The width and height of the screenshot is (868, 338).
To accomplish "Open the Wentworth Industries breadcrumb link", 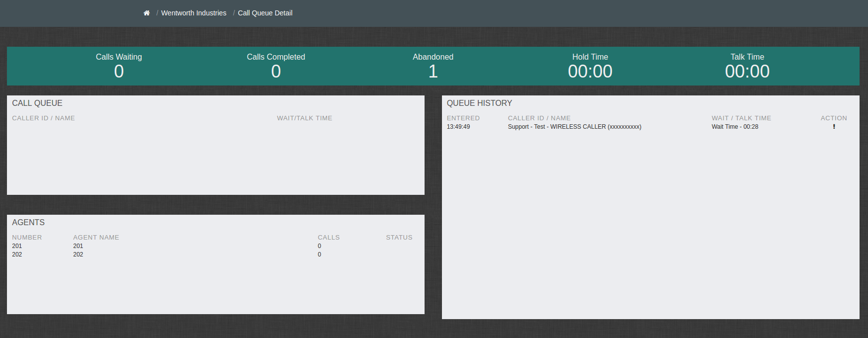I will click(193, 13).
